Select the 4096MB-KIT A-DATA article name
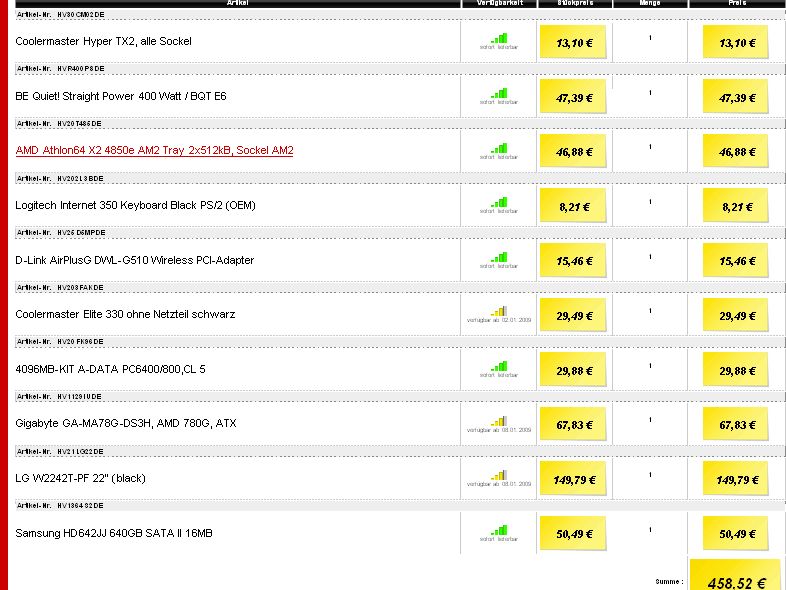 [110, 369]
